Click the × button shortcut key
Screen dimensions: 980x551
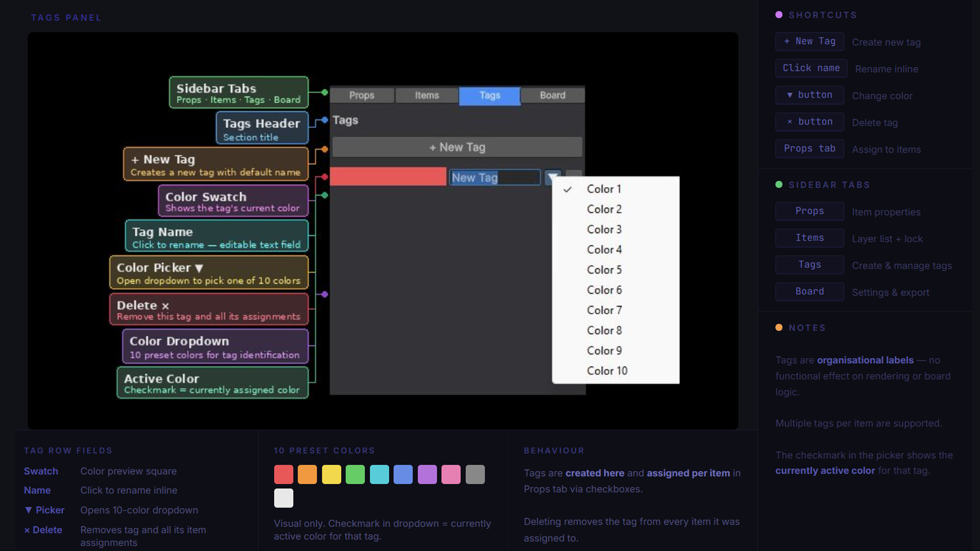pos(810,122)
